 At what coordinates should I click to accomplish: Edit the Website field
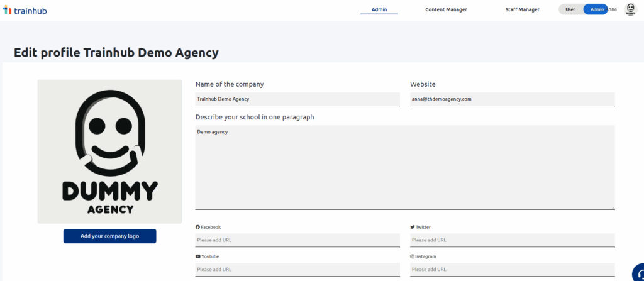point(512,99)
